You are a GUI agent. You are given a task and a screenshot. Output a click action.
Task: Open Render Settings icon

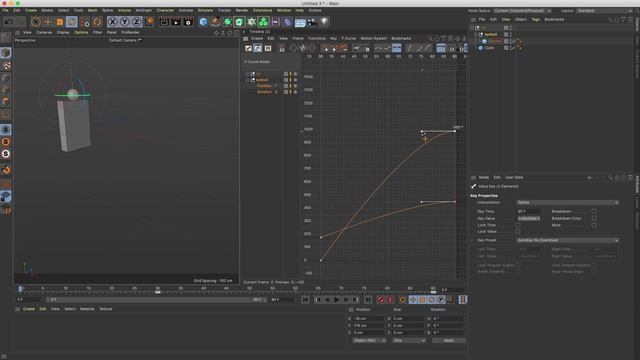188,22
